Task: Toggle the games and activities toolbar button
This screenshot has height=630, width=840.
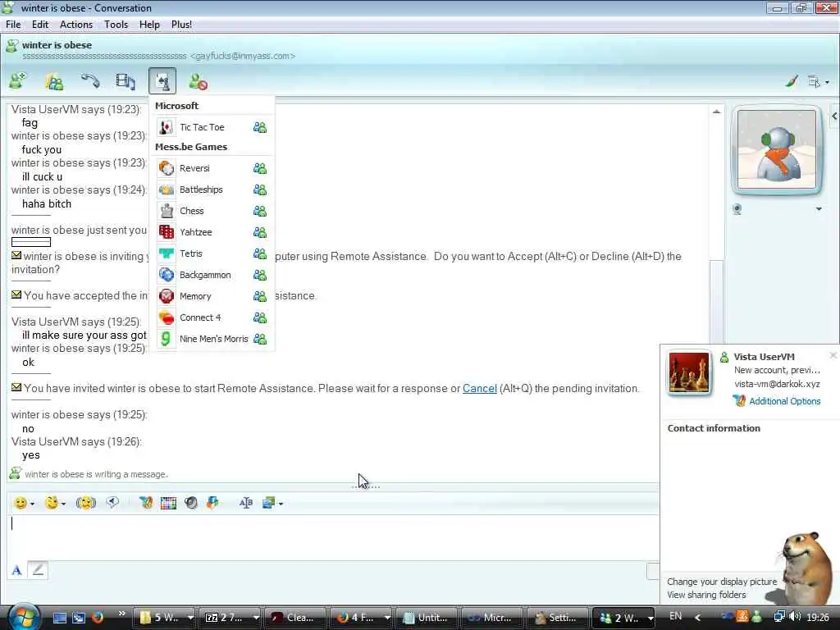Action: (x=162, y=81)
